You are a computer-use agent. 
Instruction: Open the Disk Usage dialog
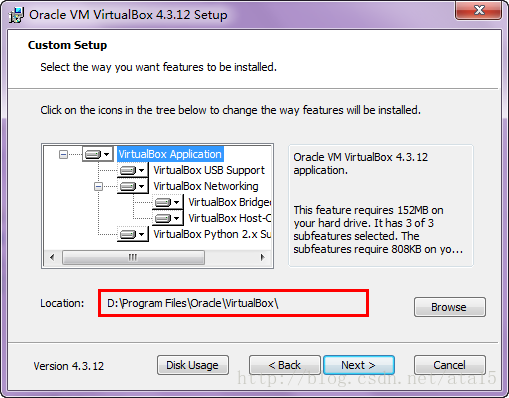pyautogui.click(x=193, y=365)
